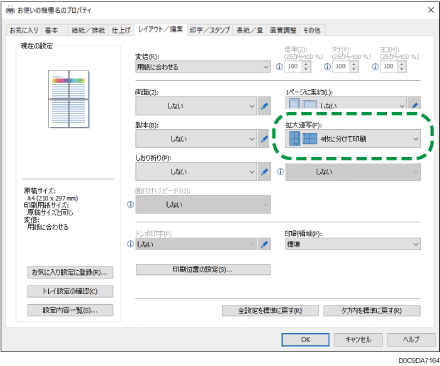Open the 両面 dropdown
Image resolution: width=440 pixels, height=366 pixels.
[x=196, y=106]
